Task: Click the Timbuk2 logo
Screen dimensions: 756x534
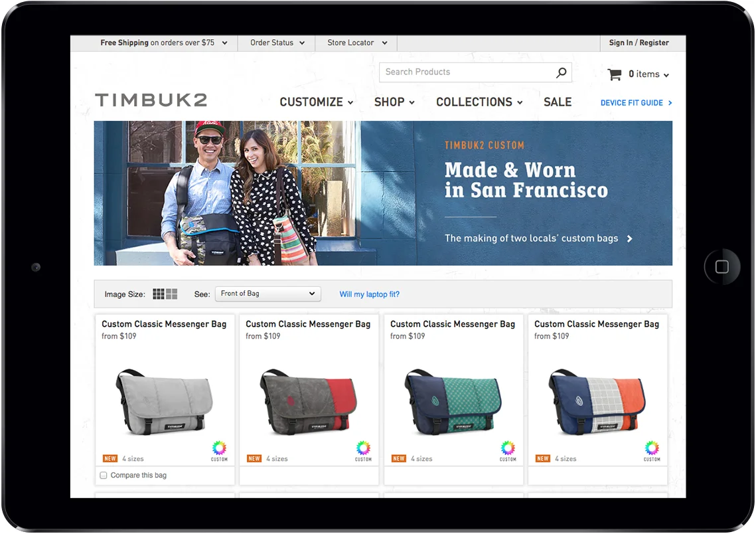Action: coord(151,100)
